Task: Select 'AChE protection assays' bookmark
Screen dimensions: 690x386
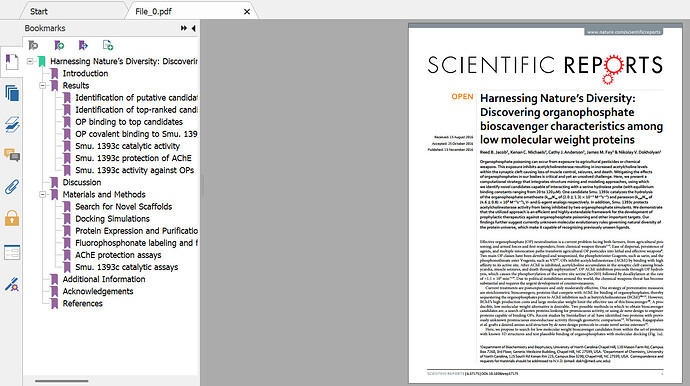Action: tap(118, 255)
